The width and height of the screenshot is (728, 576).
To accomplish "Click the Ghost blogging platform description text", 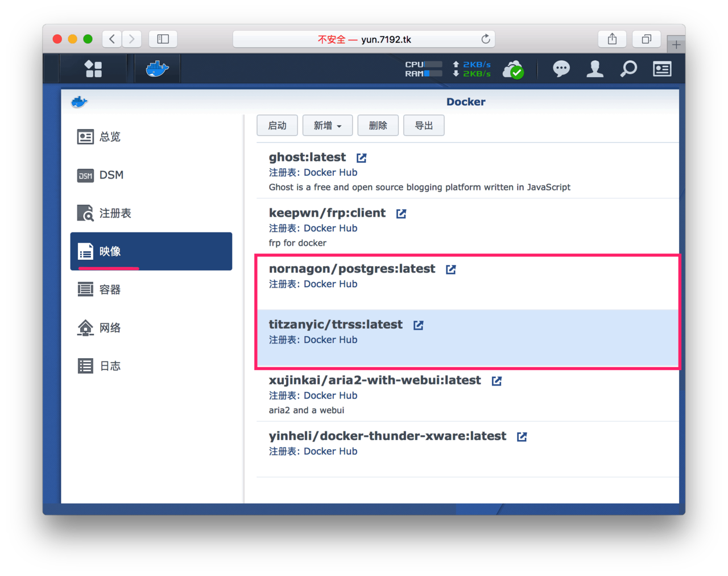I will coord(419,187).
